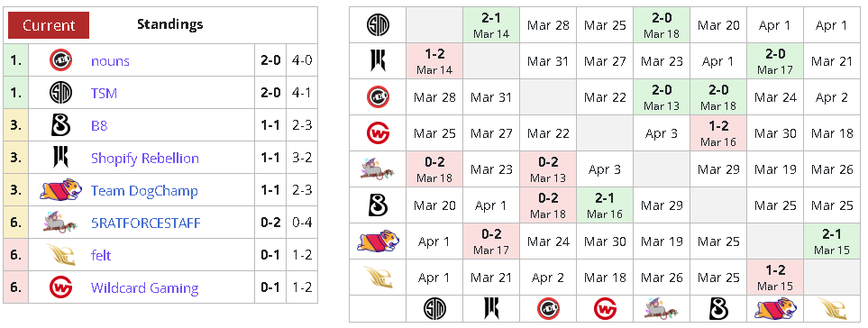Click the felt logo in the standings list
Viewport: 868px width, 328px height.
(60, 255)
